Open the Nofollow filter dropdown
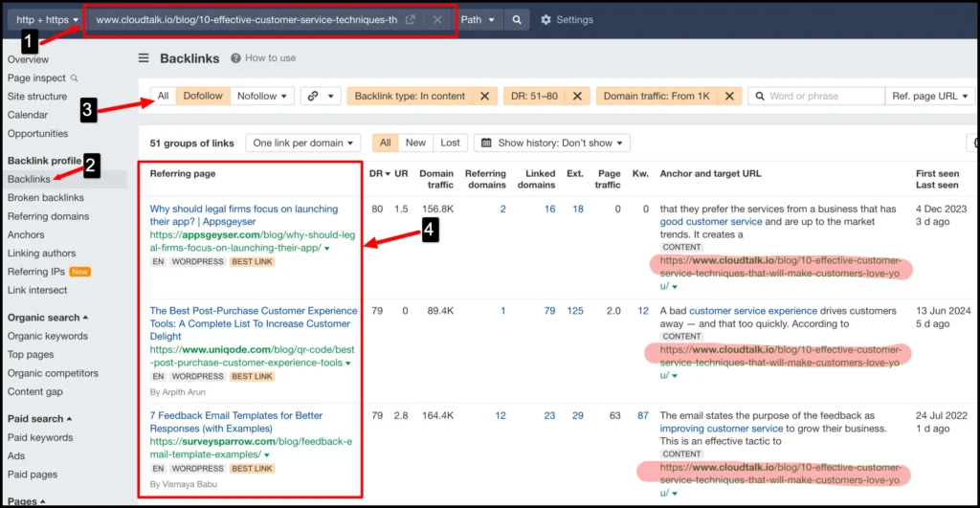This screenshot has height=508, width=980. pos(262,97)
